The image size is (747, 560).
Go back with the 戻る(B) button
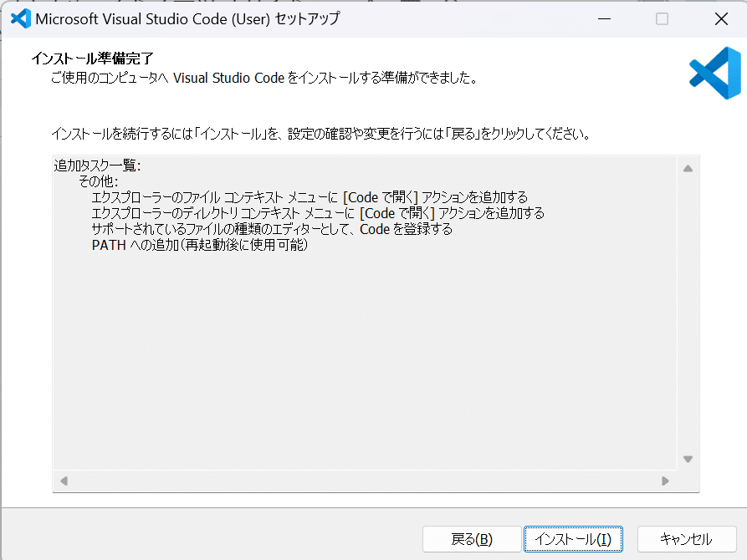point(472,539)
